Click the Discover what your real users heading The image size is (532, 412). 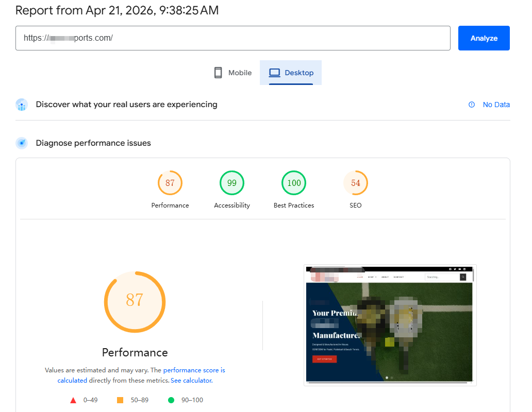click(x=126, y=105)
